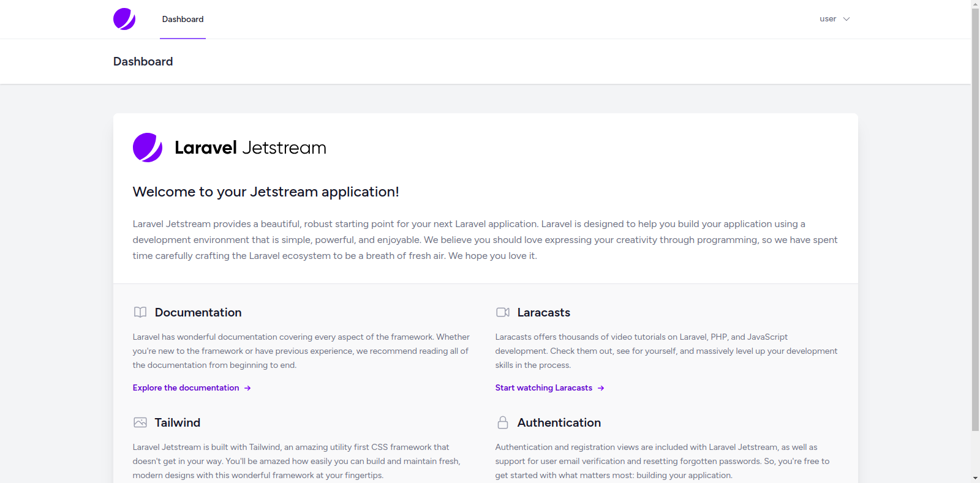Click the Laravel Jetstream wordmark text
Screen dimensions: 980x483
click(251, 148)
